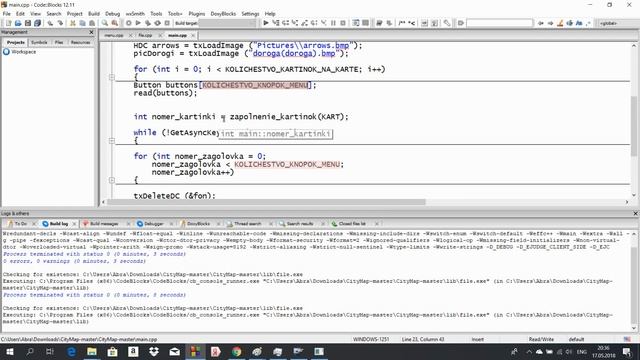Select the Files tab in Management
640x360 pixels.
coord(59,42)
